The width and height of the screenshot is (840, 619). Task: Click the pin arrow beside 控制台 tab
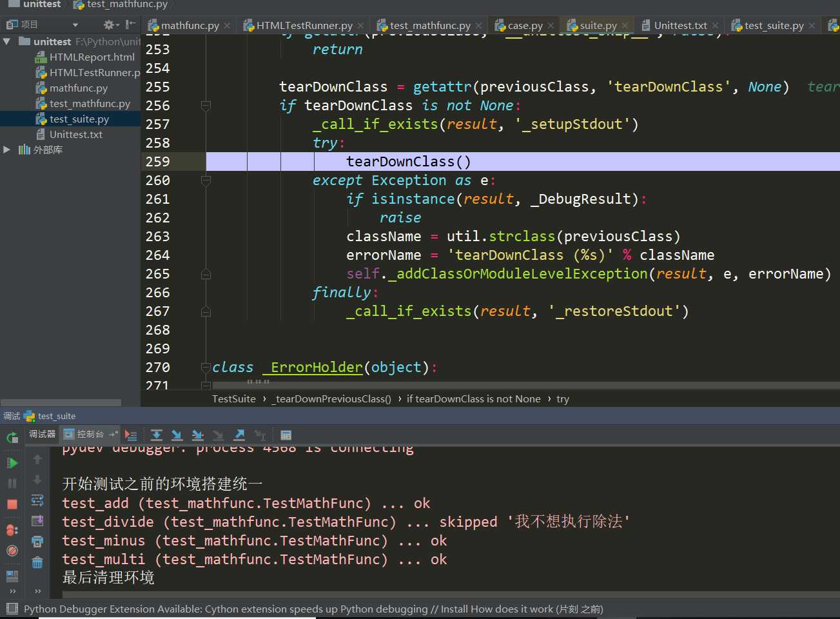(x=113, y=435)
